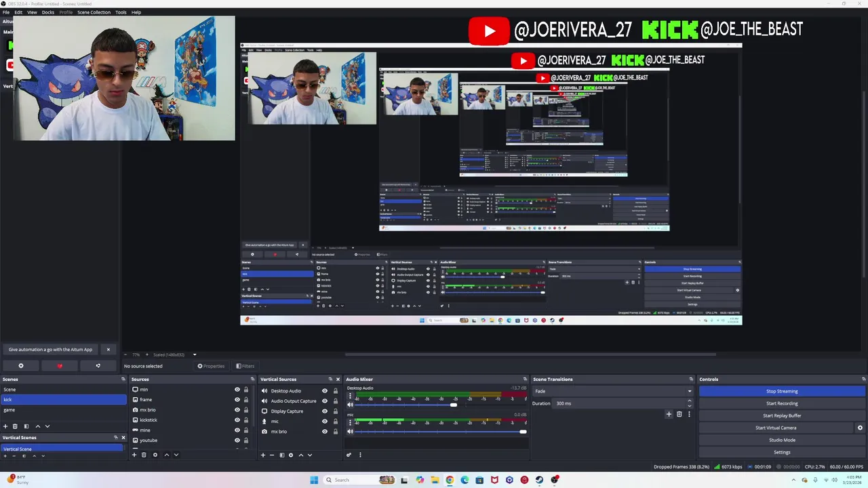Hide the min source
This screenshot has width=868, height=488.
(x=237, y=390)
